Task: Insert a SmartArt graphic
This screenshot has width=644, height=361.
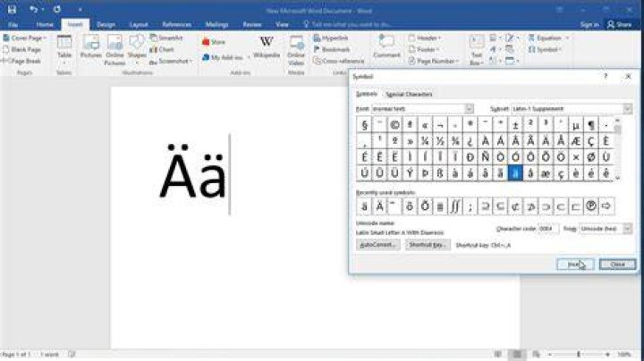Action: pos(166,38)
